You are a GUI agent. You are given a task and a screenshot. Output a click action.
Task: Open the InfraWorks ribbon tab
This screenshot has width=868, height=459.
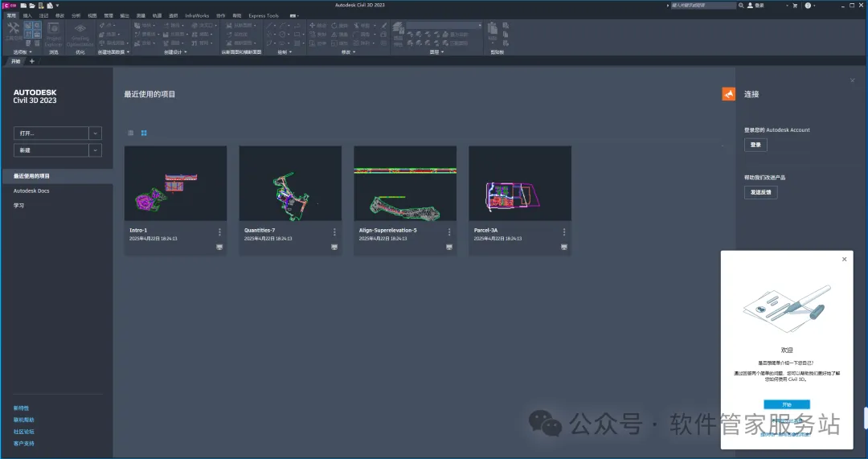(x=197, y=15)
